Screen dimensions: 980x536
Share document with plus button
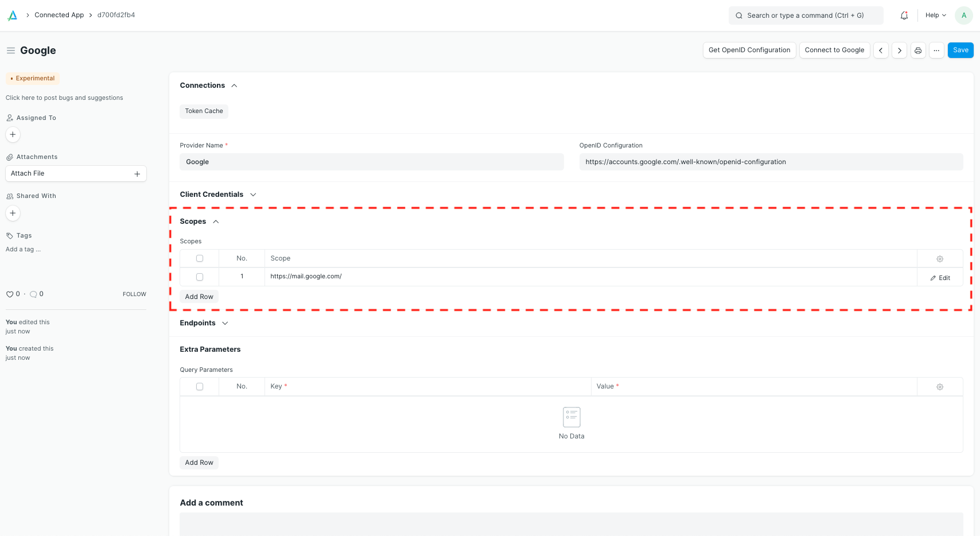(13, 213)
